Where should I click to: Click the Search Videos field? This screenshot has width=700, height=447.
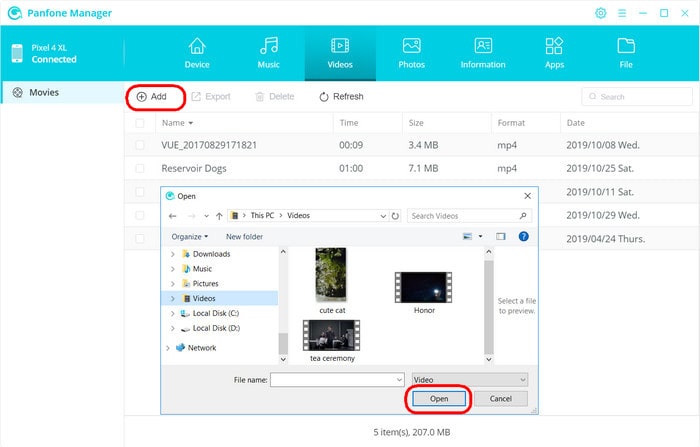(469, 216)
